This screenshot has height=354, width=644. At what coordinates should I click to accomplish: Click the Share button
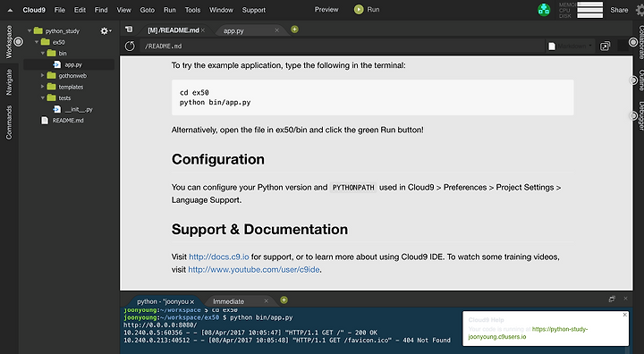tap(619, 10)
